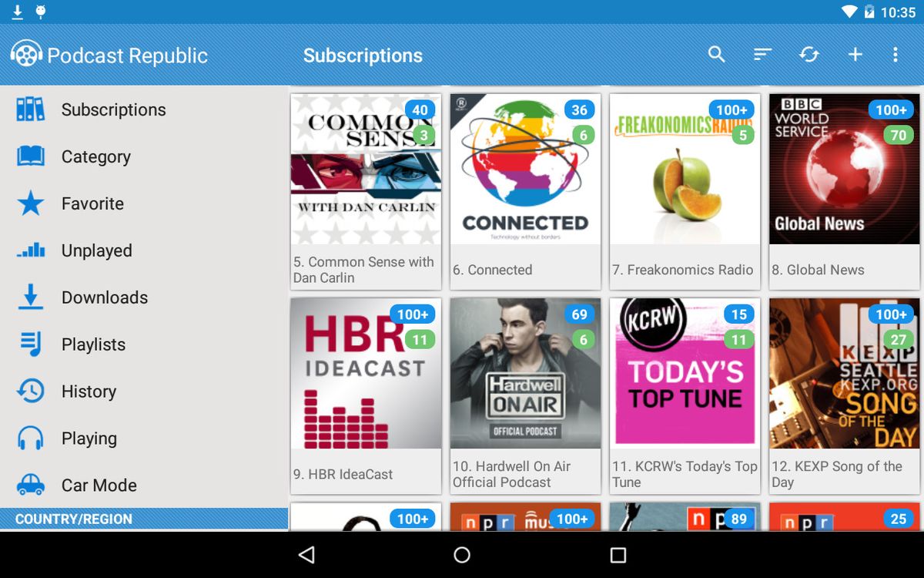Open the currently Playing screen
This screenshot has width=924, height=578.
tap(89, 438)
